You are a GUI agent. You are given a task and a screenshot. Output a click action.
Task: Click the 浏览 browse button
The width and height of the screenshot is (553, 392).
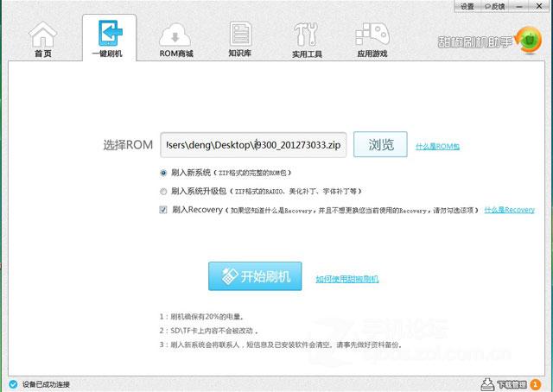[380, 144]
